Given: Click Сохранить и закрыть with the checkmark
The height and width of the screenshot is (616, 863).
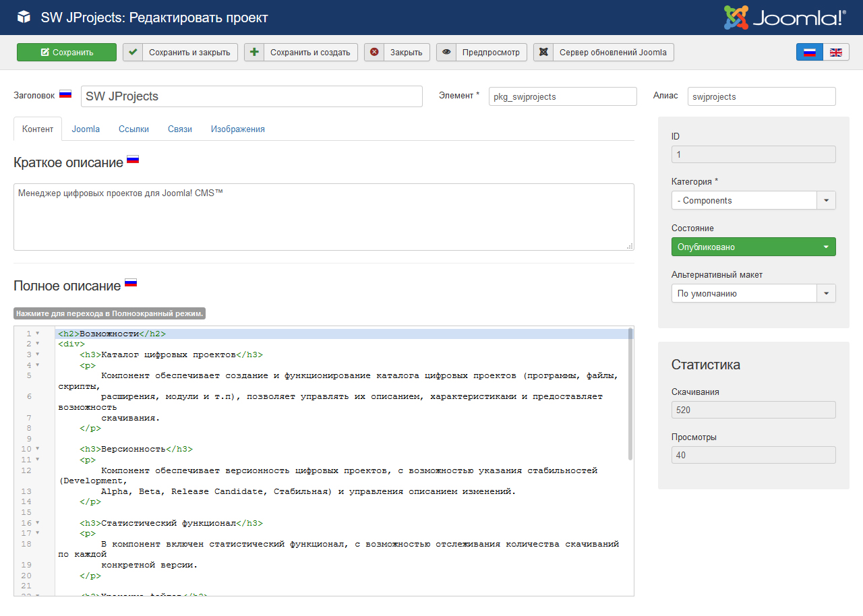Looking at the screenshot, I should pyautogui.click(x=180, y=52).
